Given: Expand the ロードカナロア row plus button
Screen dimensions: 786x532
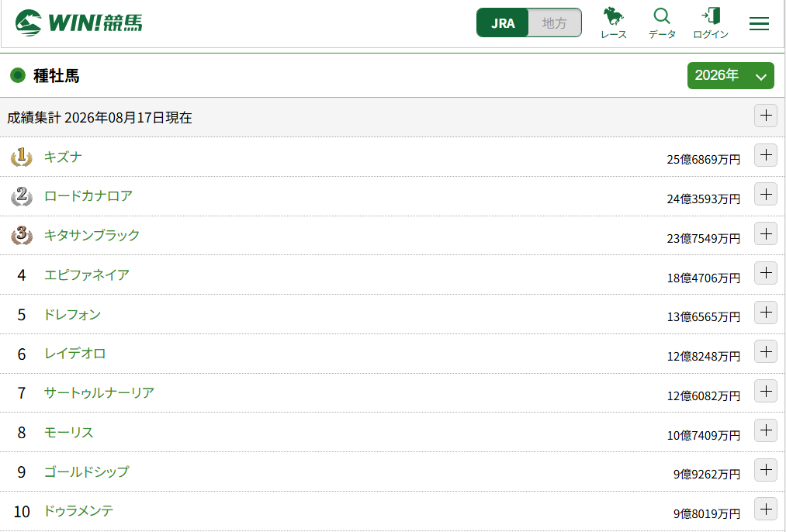Looking at the screenshot, I should pyautogui.click(x=766, y=195).
